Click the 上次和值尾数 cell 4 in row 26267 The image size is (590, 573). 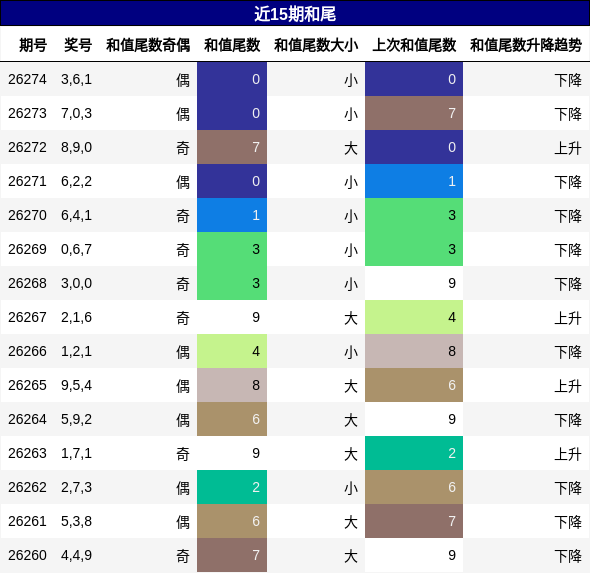pos(414,317)
